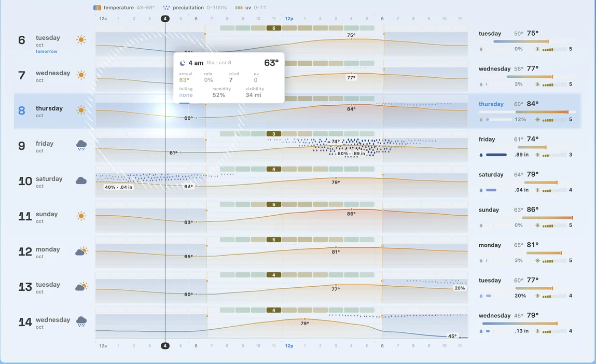Click the rain cloud icon for Friday 9

[81, 145]
